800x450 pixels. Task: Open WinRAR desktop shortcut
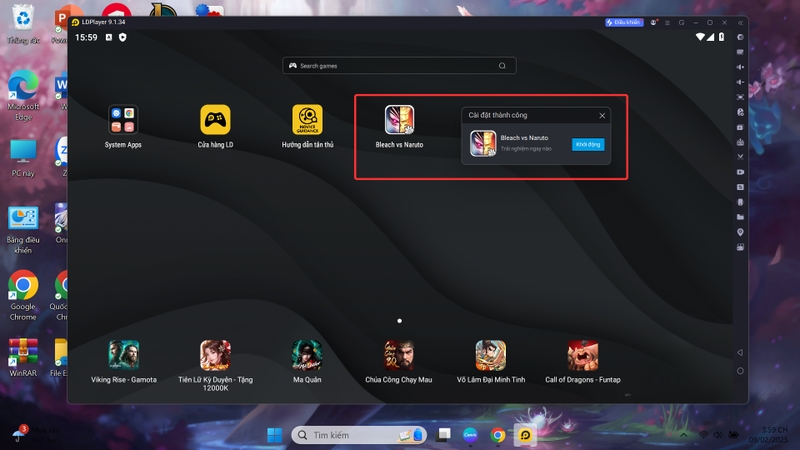click(23, 358)
